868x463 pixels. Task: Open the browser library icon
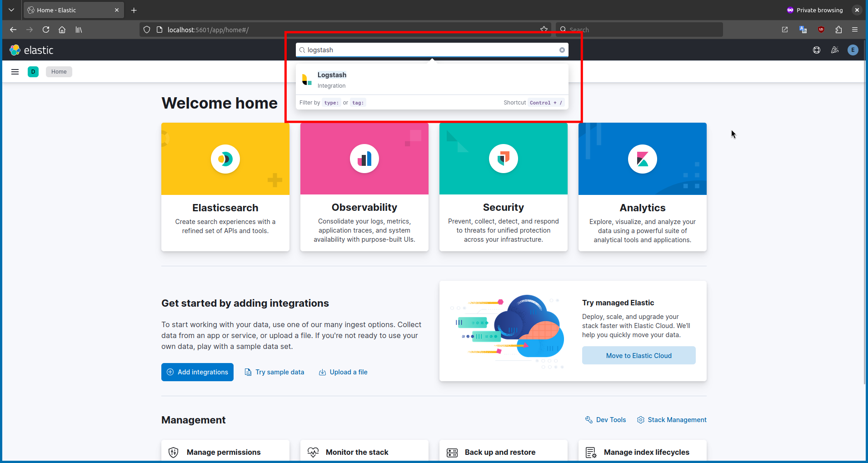(x=79, y=30)
